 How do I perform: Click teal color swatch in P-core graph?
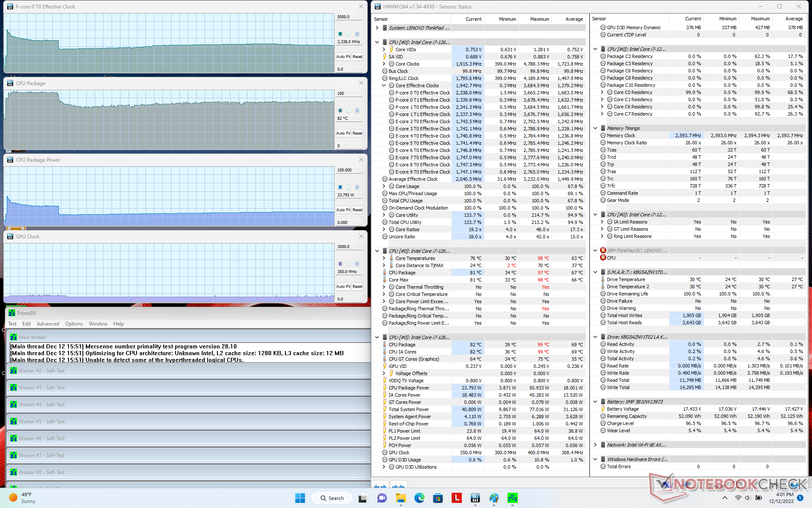click(340, 34)
